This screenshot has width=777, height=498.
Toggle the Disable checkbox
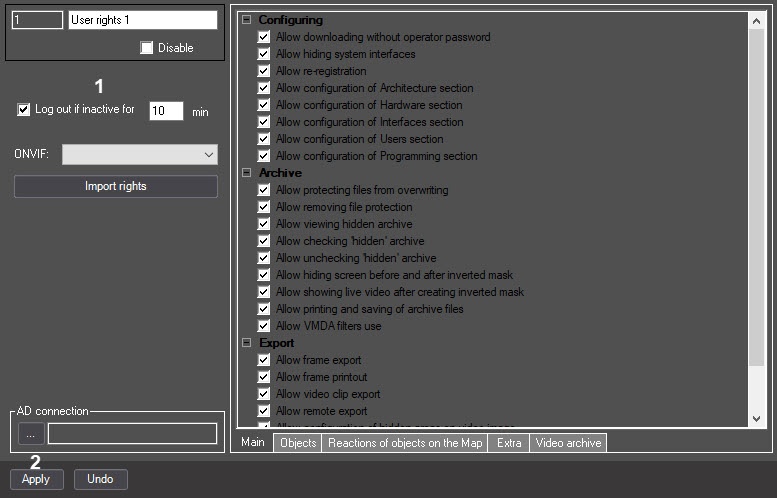[x=146, y=48]
